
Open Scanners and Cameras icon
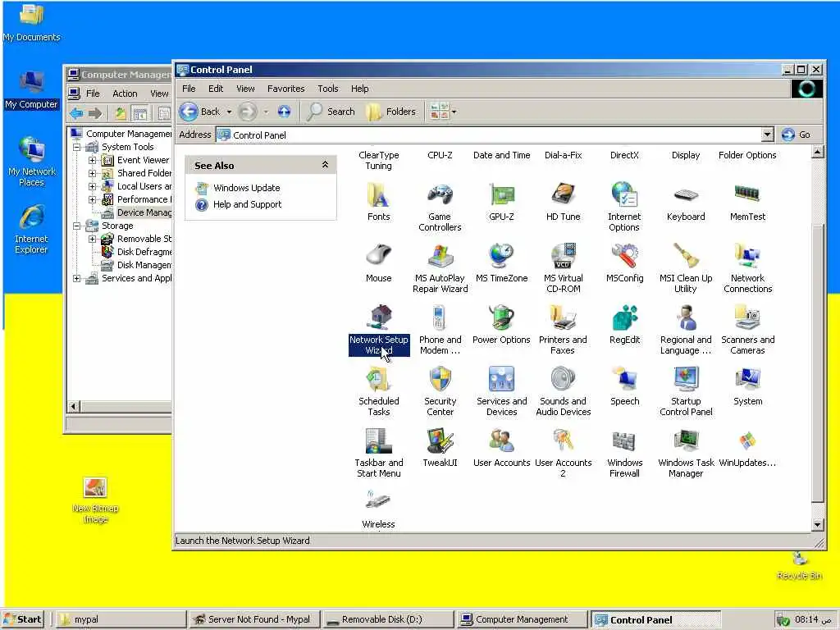(x=747, y=317)
